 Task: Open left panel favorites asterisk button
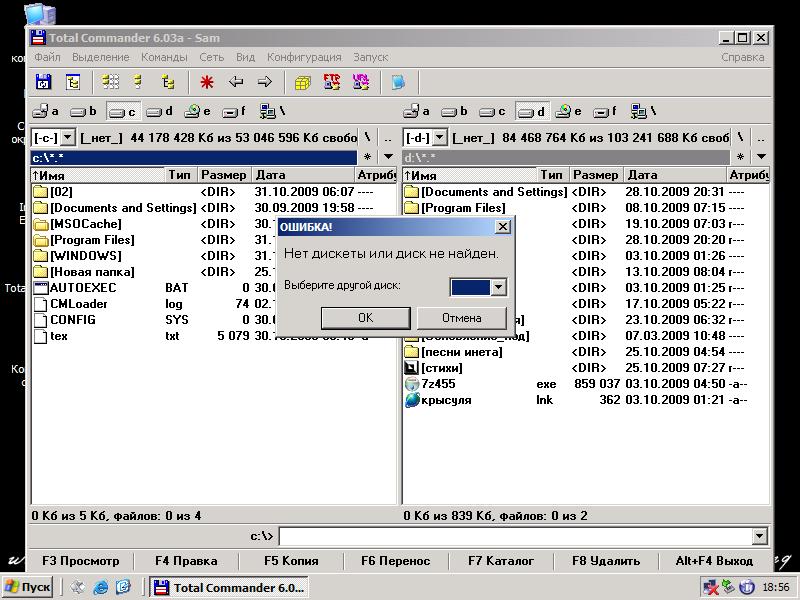click(367, 157)
